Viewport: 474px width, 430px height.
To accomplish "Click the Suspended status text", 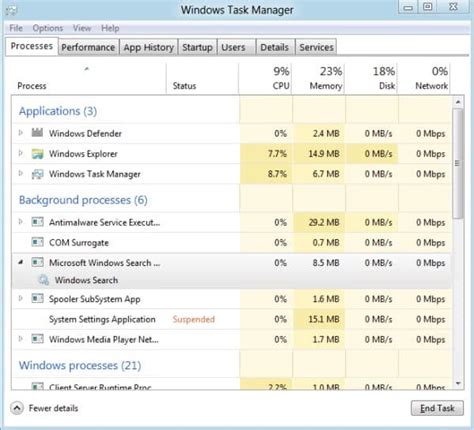I will (x=194, y=319).
